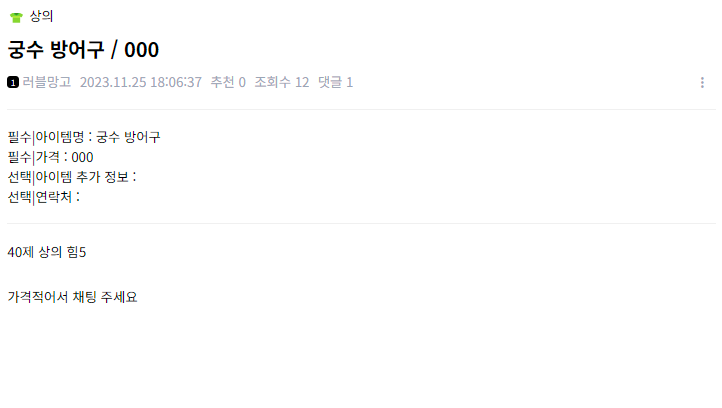This screenshot has width=722, height=408.
Task: Click the post title 궁수 방어구 / 000
Action: pos(83,50)
